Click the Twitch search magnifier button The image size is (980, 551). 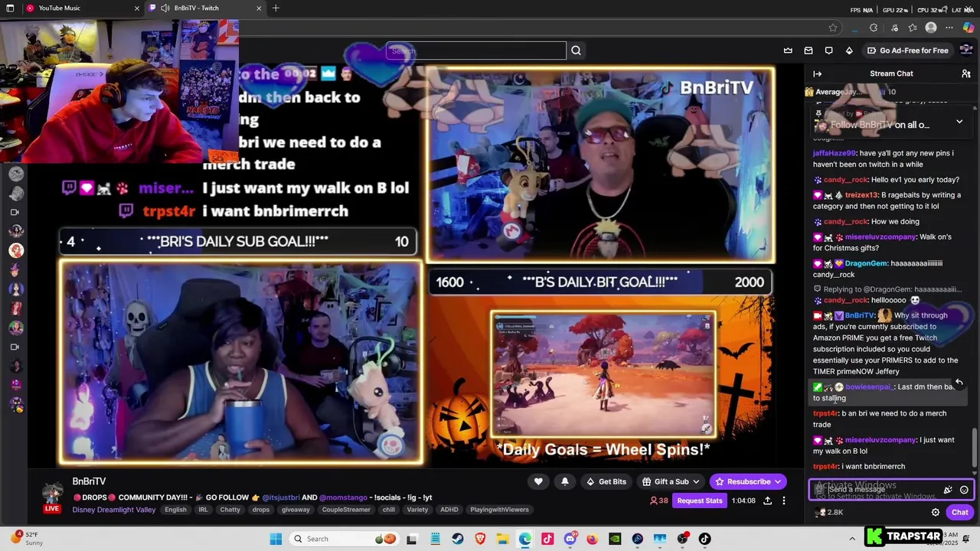[x=577, y=51]
